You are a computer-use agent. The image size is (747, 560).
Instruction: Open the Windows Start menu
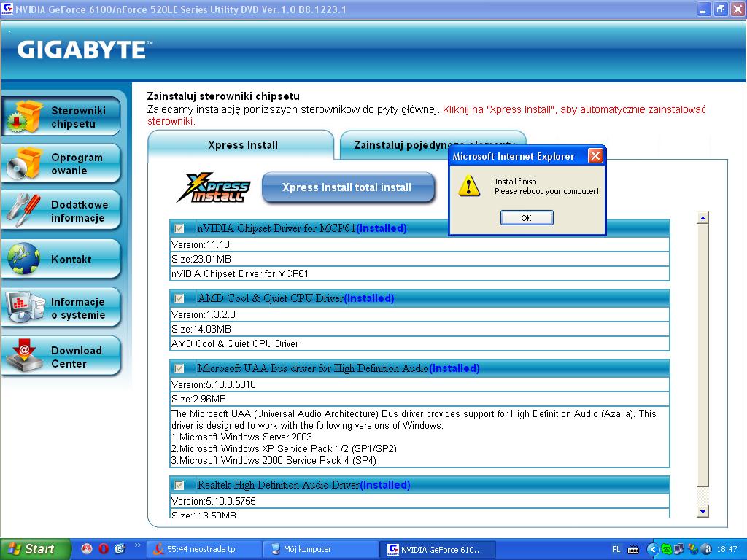(x=35, y=550)
